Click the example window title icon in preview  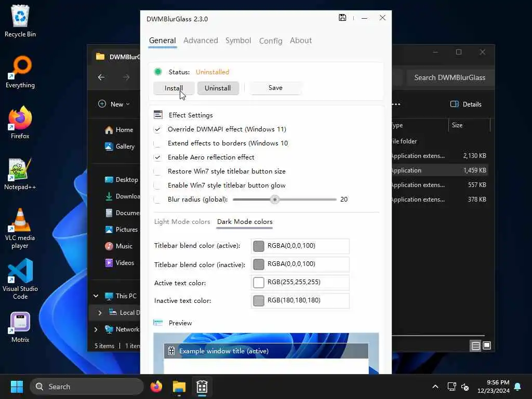171,351
